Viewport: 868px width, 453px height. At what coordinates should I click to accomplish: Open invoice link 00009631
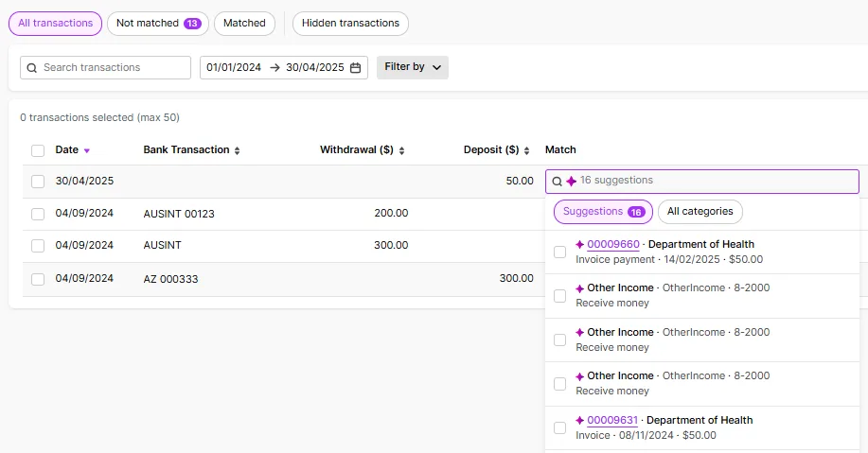tap(612, 420)
